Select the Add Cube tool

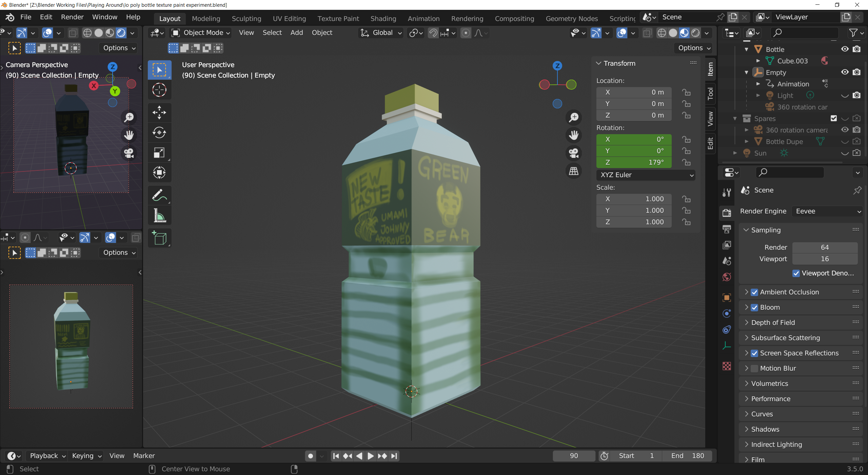click(x=159, y=238)
